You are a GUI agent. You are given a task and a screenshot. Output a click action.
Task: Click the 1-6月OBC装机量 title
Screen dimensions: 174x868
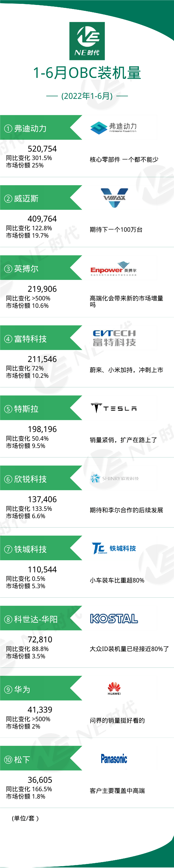click(87, 73)
